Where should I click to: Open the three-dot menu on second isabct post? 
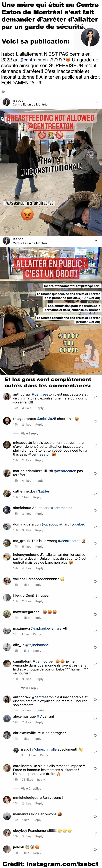tap(97, 241)
